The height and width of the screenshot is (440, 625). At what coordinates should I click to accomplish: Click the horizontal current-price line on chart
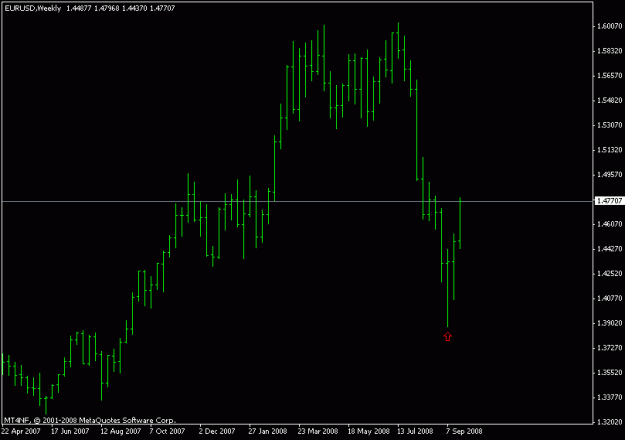tap(297, 201)
